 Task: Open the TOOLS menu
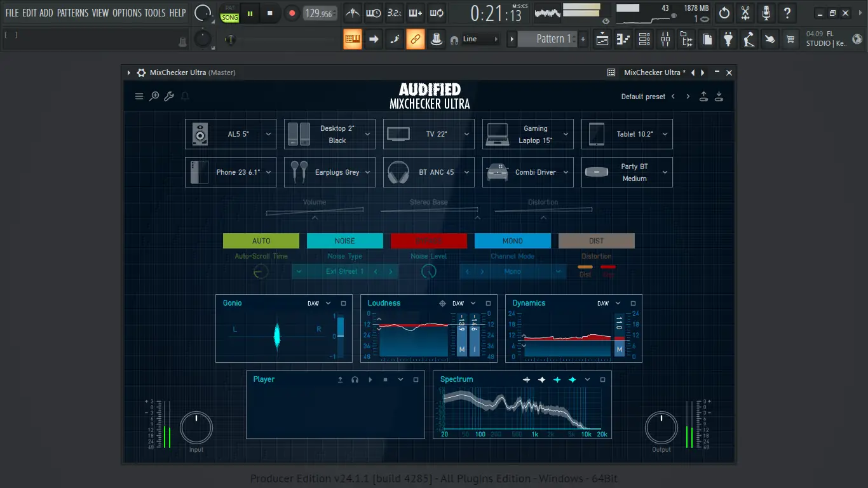coord(155,13)
